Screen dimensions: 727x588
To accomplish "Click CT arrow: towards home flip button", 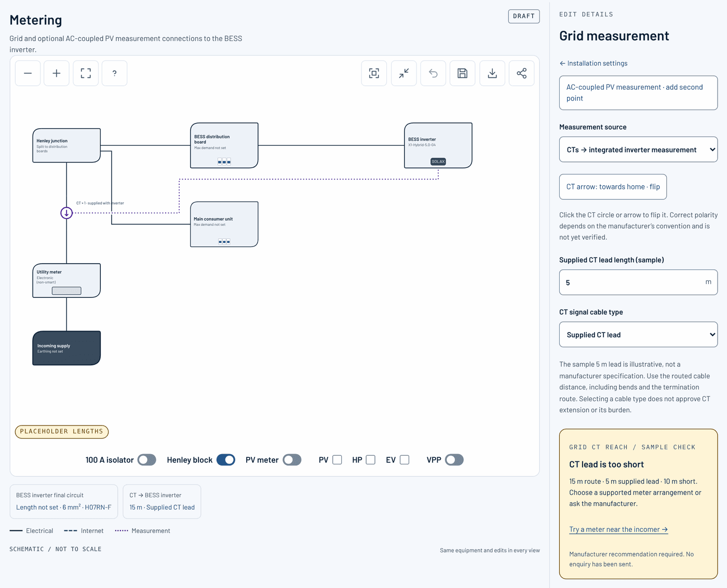I will point(613,187).
